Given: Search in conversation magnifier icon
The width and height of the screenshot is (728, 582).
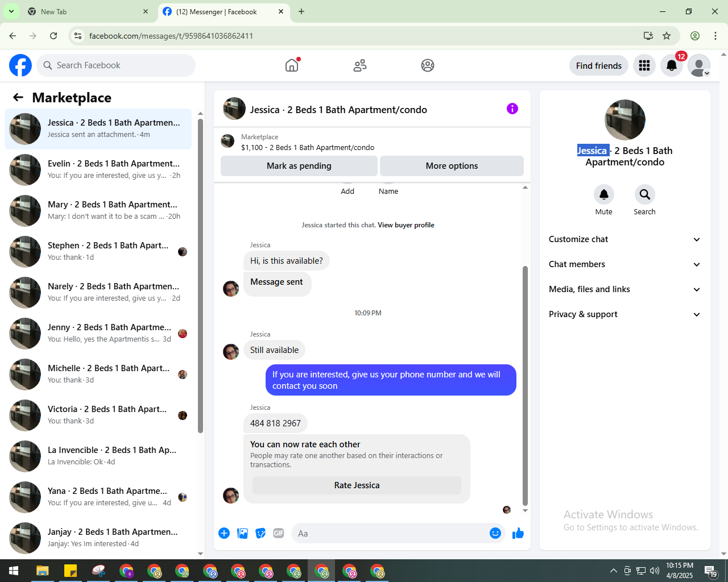Looking at the screenshot, I should coord(645,194).
